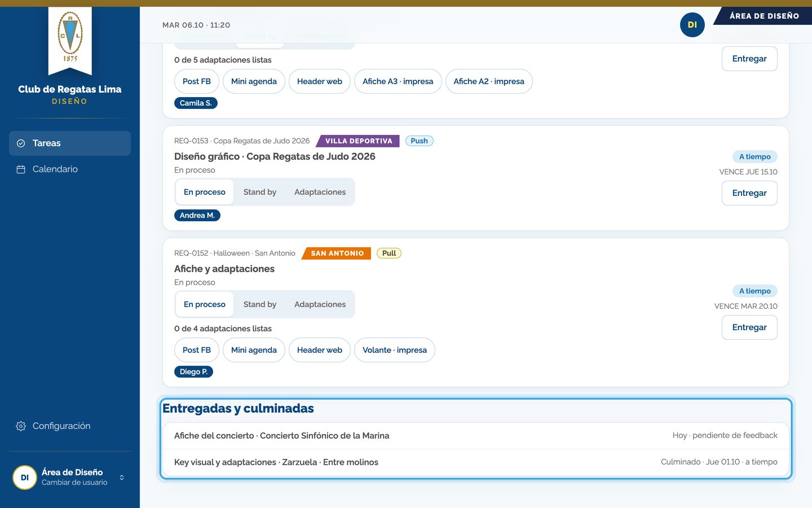This screenshot has width=812, height=508.
Task: Open Diseño gráfico · Copa Regatas de Judo 2026 title
Action: (x=275, y=156)
